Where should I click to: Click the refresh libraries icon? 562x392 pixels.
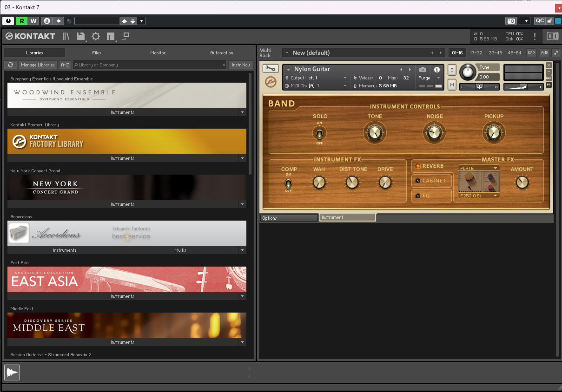pyautogui.click(x=10, y=65)
